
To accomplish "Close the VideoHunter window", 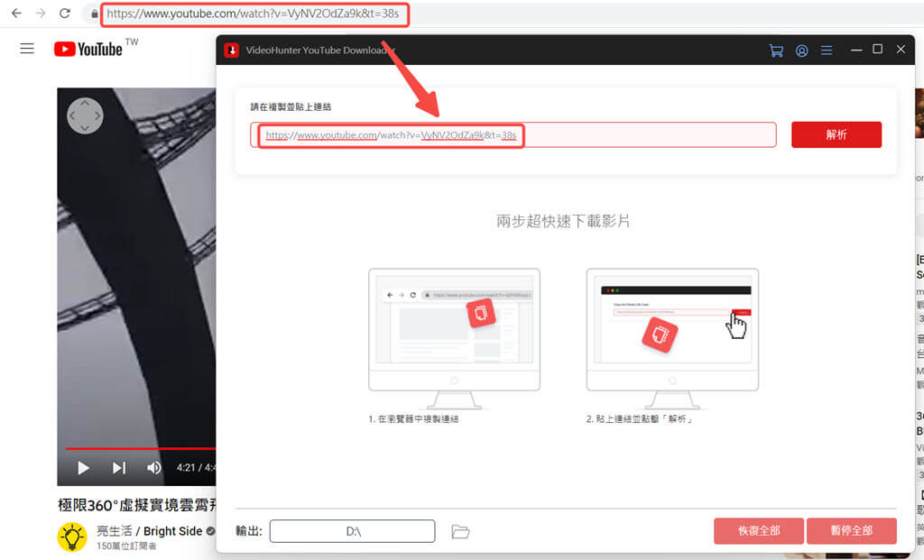I will point(901,50).
